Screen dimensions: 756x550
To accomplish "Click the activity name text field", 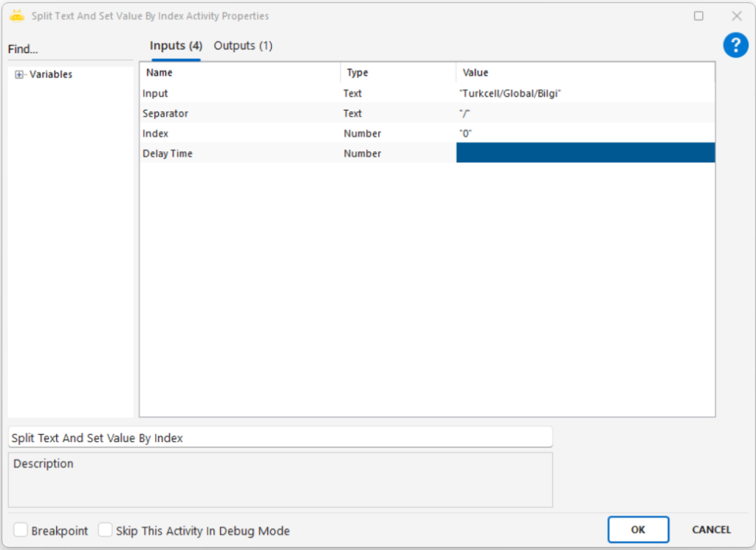I will (280, 438).
